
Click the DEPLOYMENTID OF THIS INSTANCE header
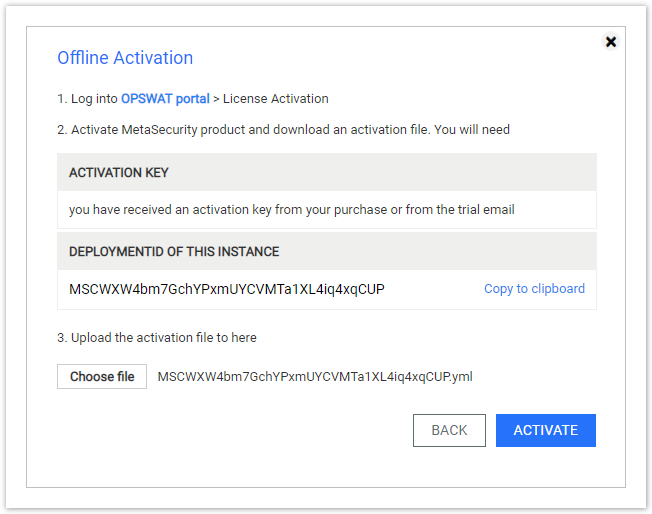[327, 251]
